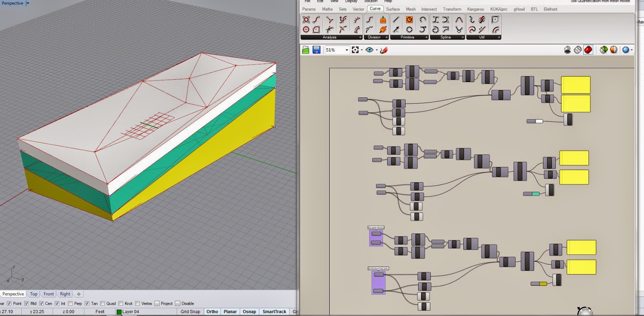Click the Divide Curve icon in the Division group
Image resolution: width=644 pixels, height=316 pixels.
coord(369,20)
